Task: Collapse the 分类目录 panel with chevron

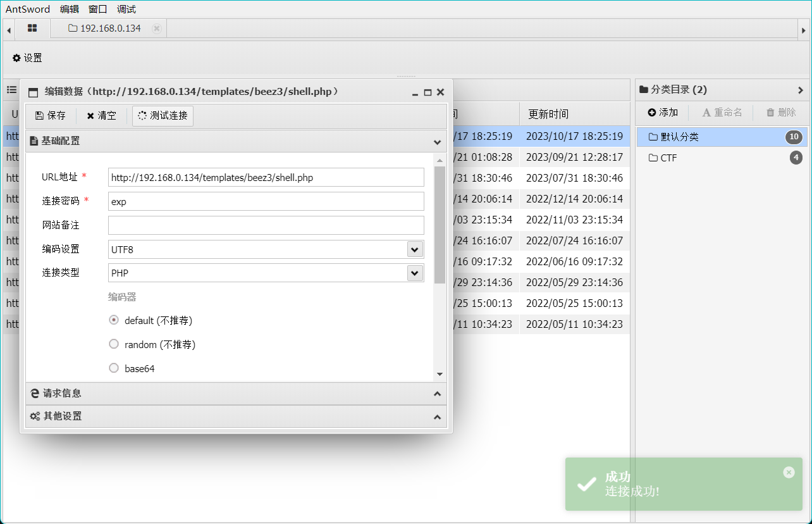Action: click(x=801, y=90)
